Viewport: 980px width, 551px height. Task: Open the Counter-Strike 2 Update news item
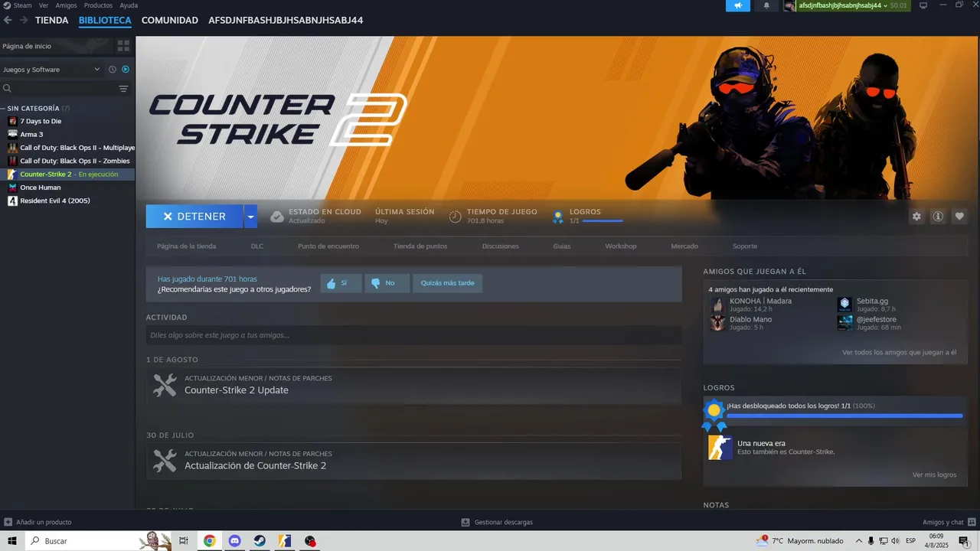[x=413, y=385]
